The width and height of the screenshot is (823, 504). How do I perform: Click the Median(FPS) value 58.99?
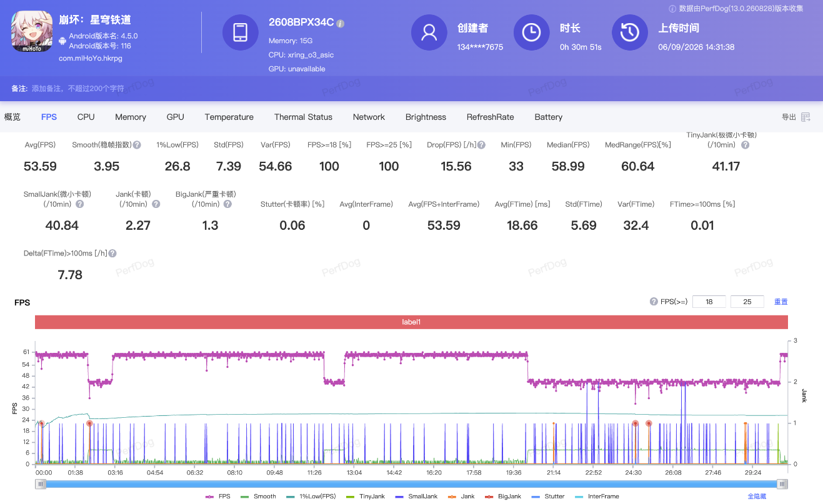pos(568,166)
